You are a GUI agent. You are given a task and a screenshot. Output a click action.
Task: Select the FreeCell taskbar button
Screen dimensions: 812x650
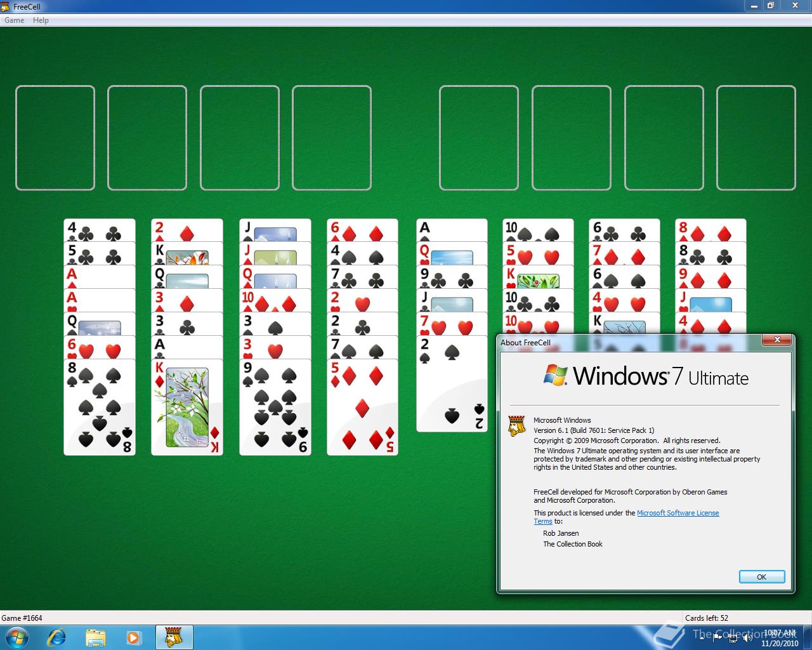click(174, 637)
